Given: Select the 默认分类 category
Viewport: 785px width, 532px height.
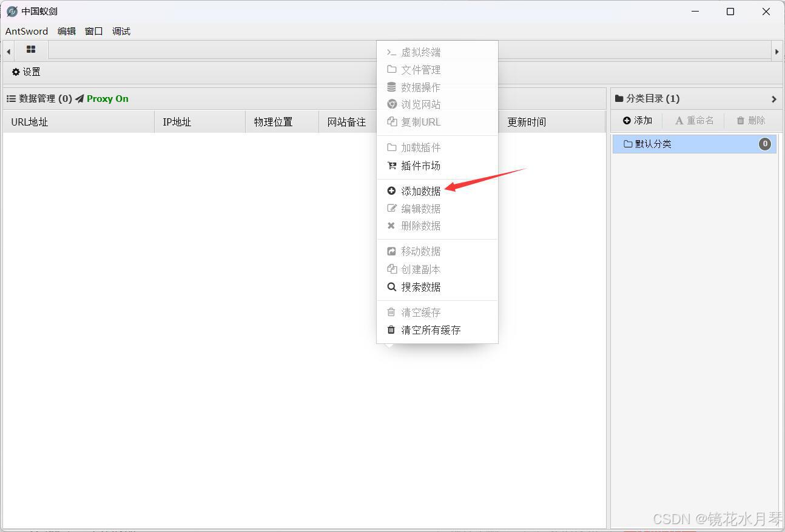Looking at the screenshot, I should (x=694, y=144).
